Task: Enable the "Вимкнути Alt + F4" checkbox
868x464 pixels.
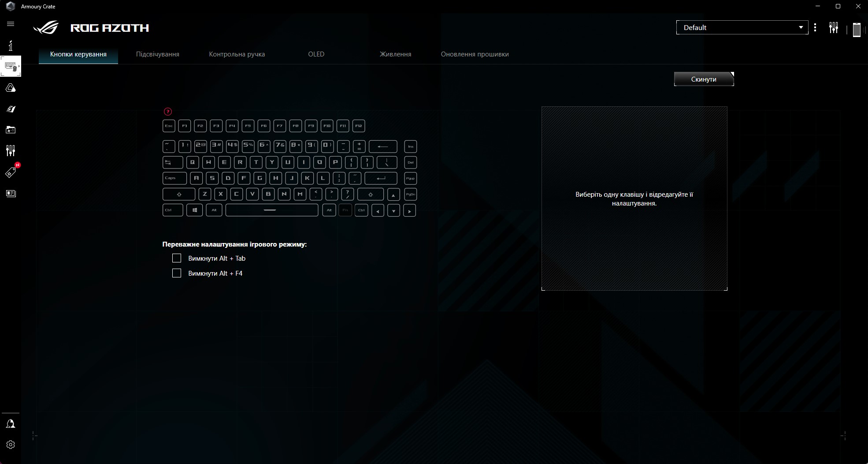Action: click(177, 273)
